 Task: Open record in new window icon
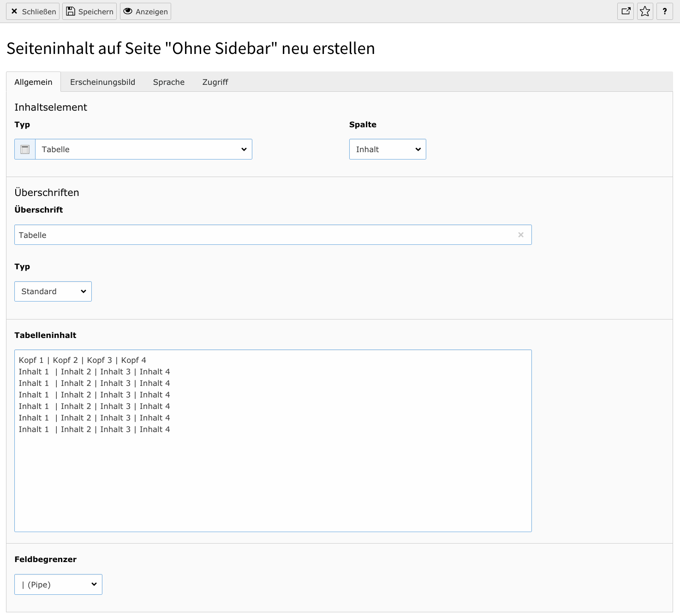626,12
